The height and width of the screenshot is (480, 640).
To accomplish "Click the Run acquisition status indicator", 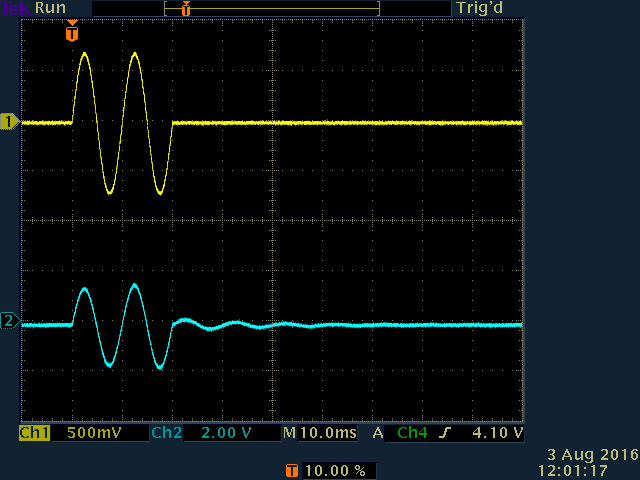I will (x=50, y=8).
